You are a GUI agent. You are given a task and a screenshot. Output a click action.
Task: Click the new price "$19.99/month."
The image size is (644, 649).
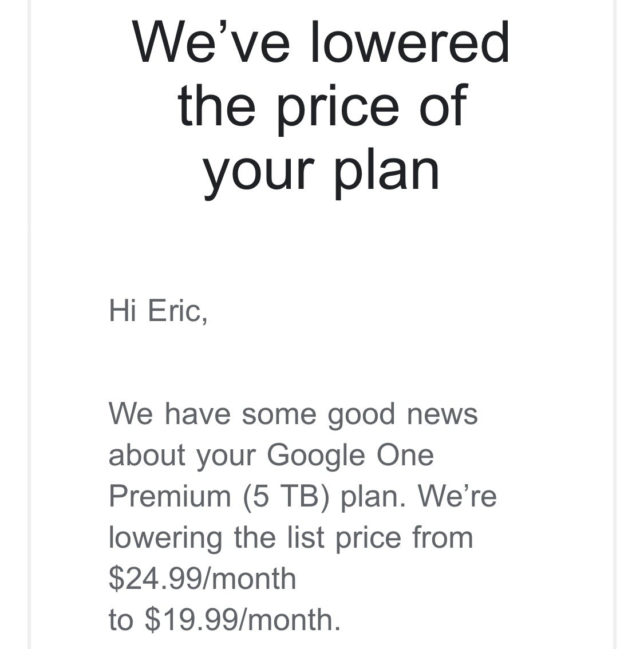click(x=243, y=620)
